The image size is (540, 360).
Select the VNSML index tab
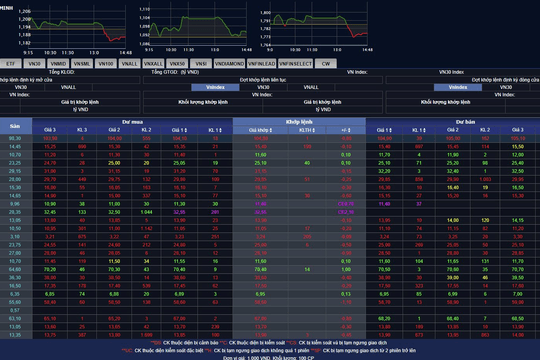[x=82, y=64]
